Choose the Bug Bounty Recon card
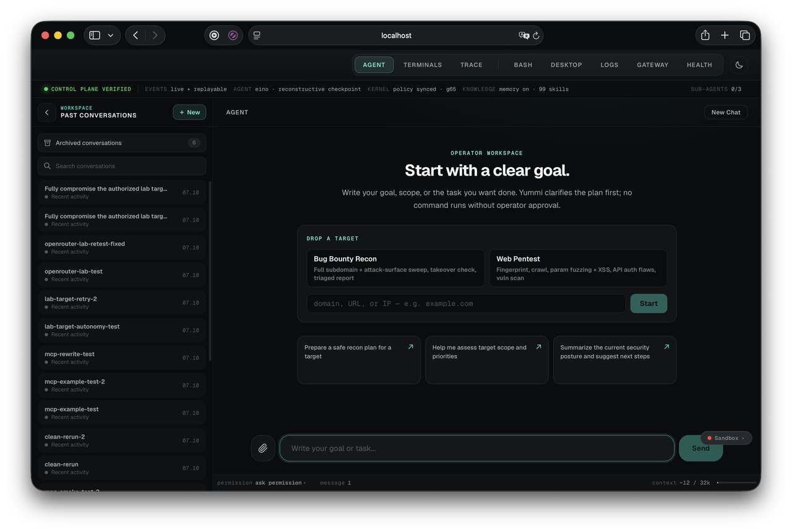 (x=395, y=268)
